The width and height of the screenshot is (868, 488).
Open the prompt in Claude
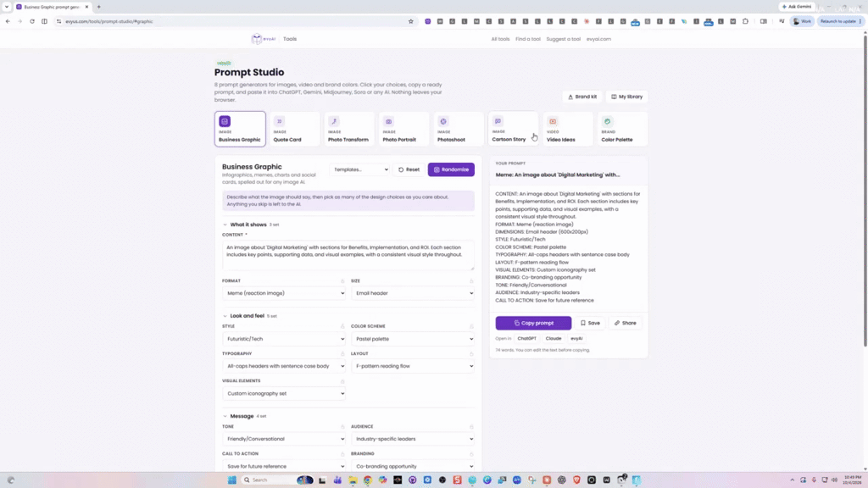(553, 339)
